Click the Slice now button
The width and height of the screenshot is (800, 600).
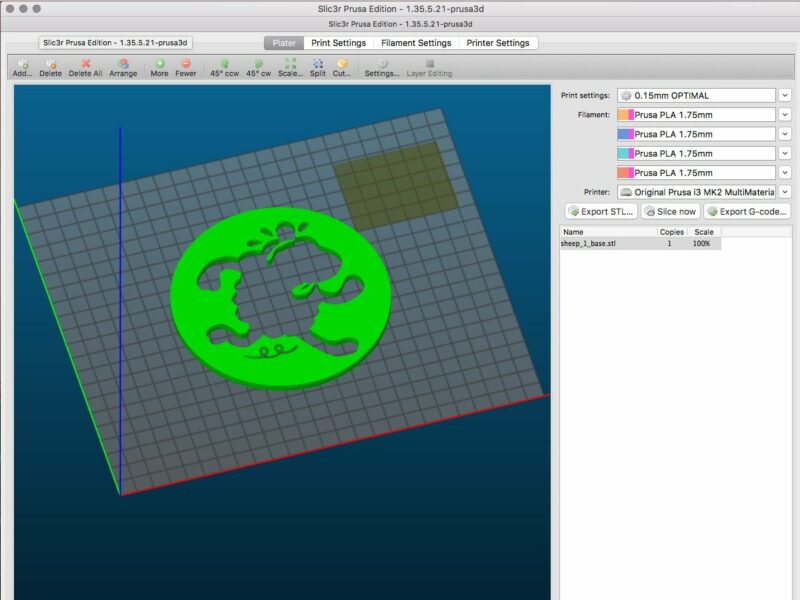coord(670,211)
